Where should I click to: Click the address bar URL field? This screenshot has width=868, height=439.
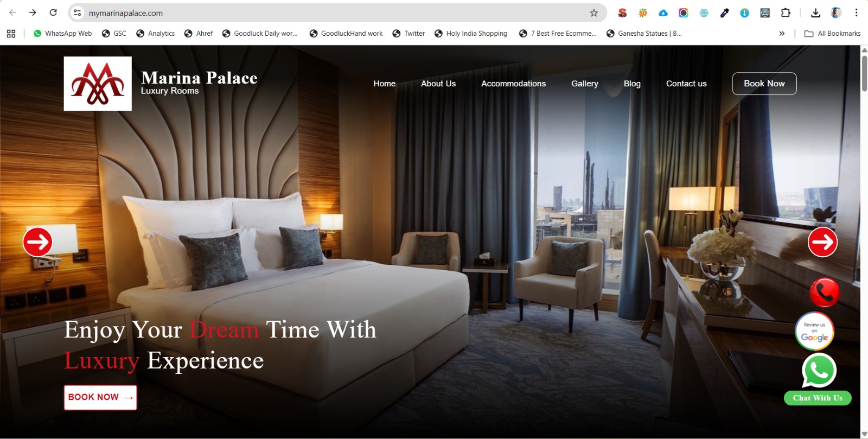336,12
